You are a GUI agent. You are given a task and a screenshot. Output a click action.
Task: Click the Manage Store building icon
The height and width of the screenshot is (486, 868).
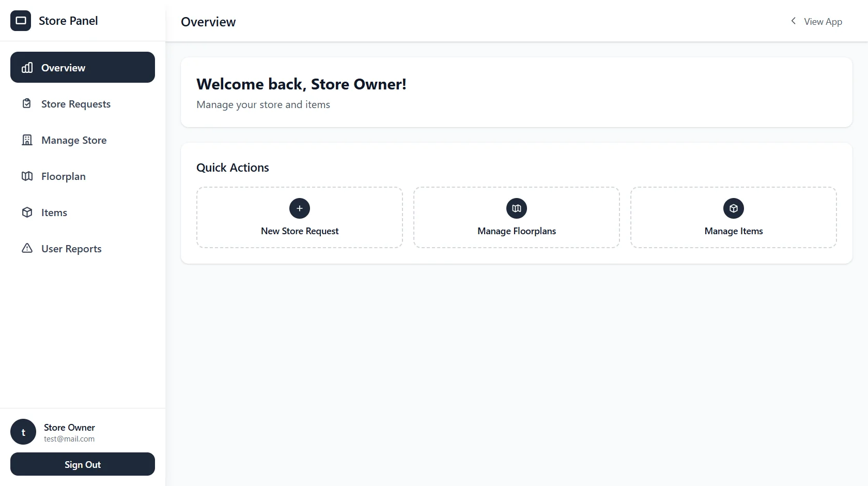coord(27,140)
